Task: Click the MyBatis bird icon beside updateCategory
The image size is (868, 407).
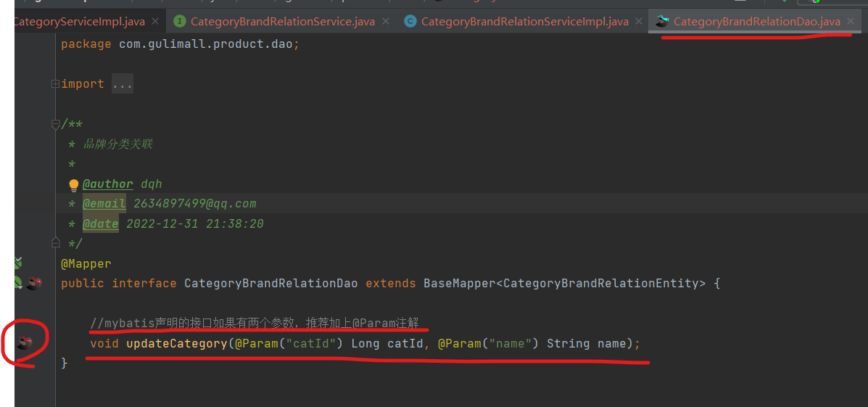Action: pyautogui.click(x=24, y=342)
